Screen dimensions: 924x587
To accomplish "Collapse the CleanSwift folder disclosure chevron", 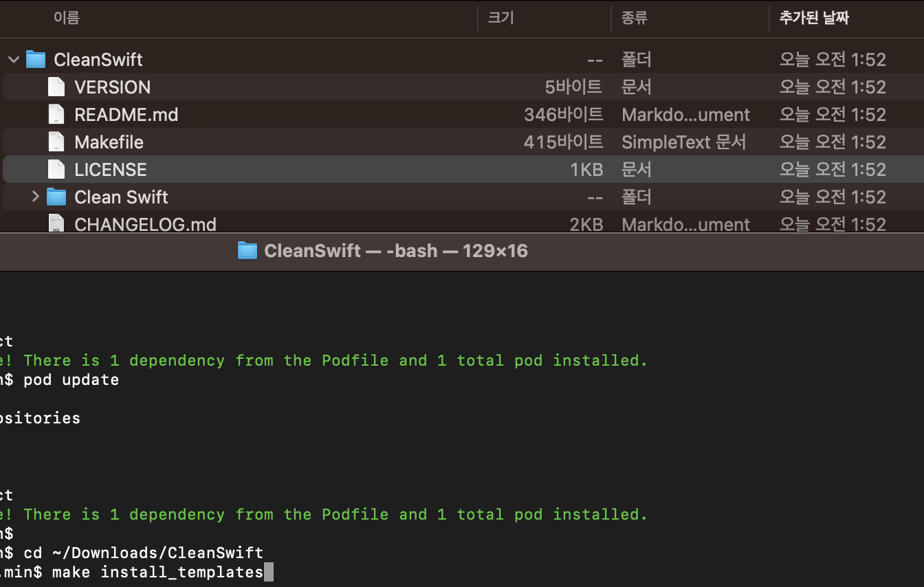I will point(14,60).
